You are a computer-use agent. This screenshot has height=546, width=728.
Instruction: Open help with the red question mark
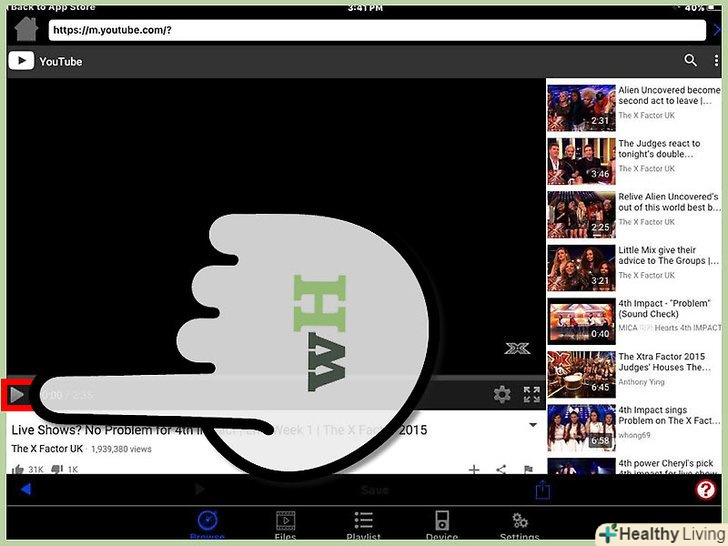coord(705,489)
